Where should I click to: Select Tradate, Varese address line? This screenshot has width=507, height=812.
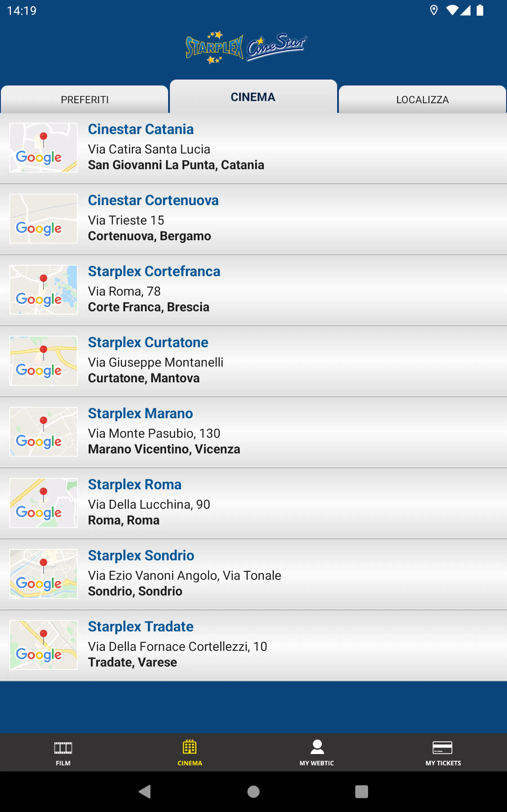pyautogui.click(x=132, y=662)
